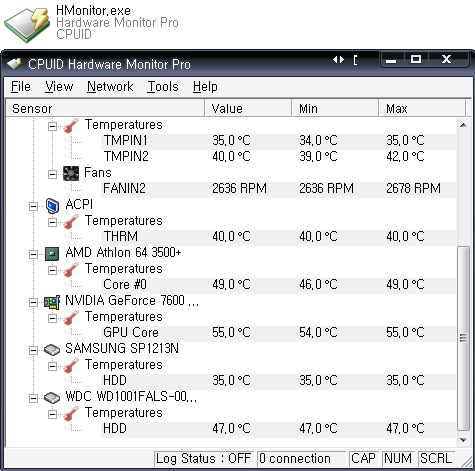
Task: Collapse the Fans node
Action: point(52,174)
